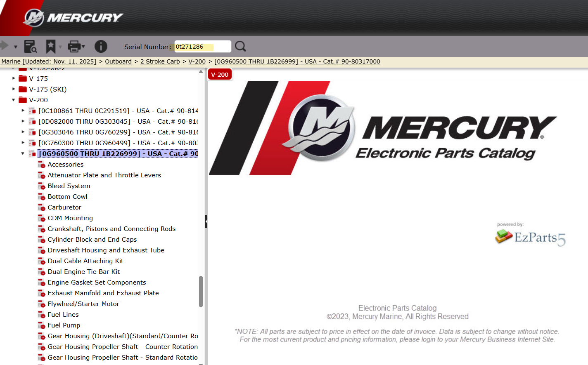Select [0C100861 THRU 0C291519] catalog entry
This screenshot has height=365, width=588.
coord(118,111)
